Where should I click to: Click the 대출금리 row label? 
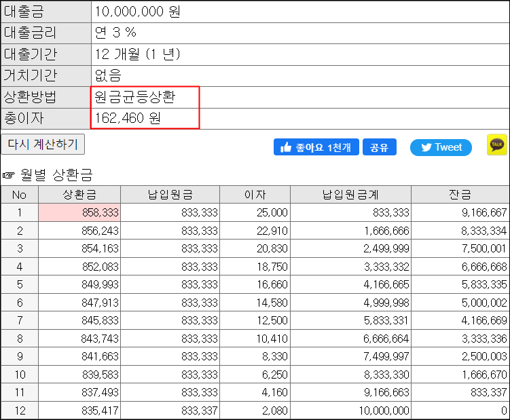(x=46, y=33)
